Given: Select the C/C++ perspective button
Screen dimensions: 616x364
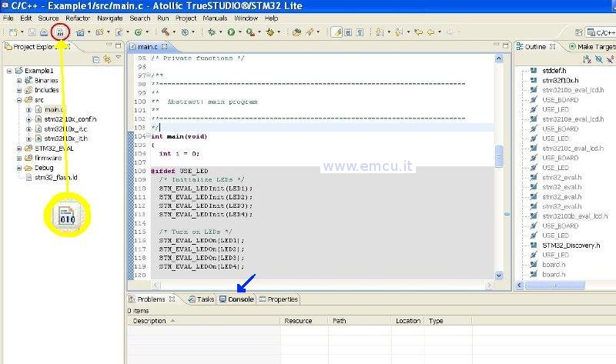Looking at the screenshot, I should point(601,32).
